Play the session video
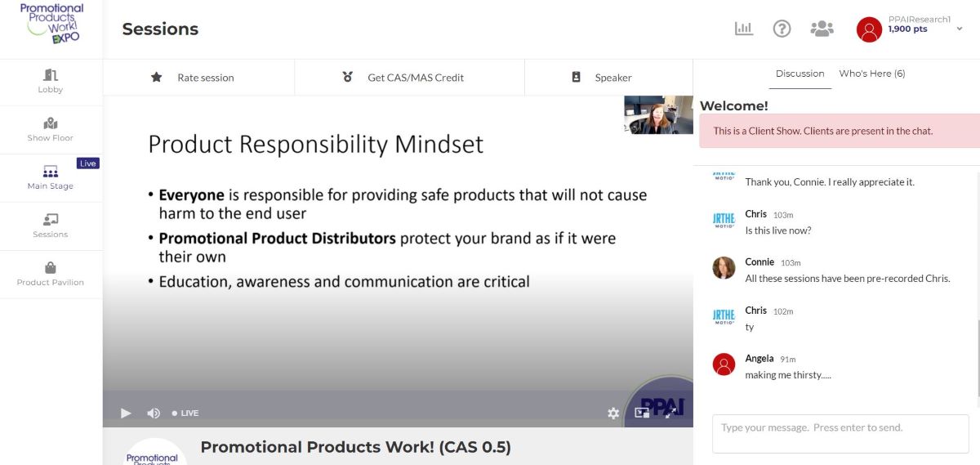 click(126, 414)
